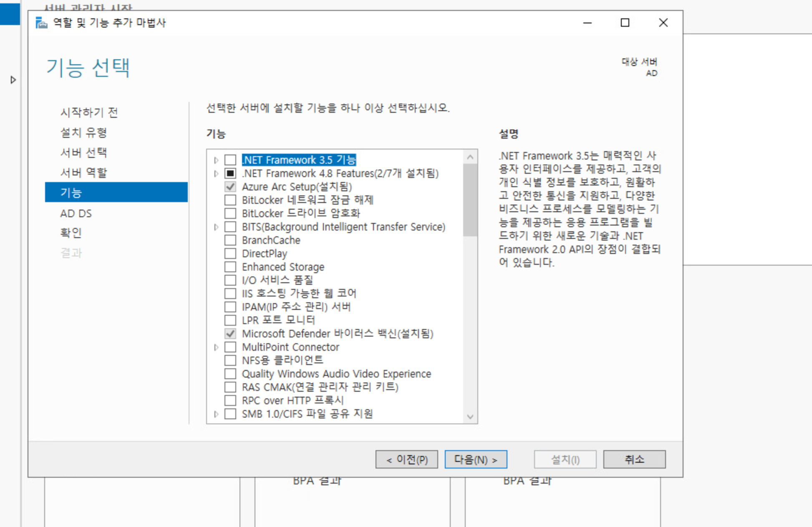Expand the MultiPoint Connector node
The width and height of the screenshot is (812, 527).
pos(216,347)
